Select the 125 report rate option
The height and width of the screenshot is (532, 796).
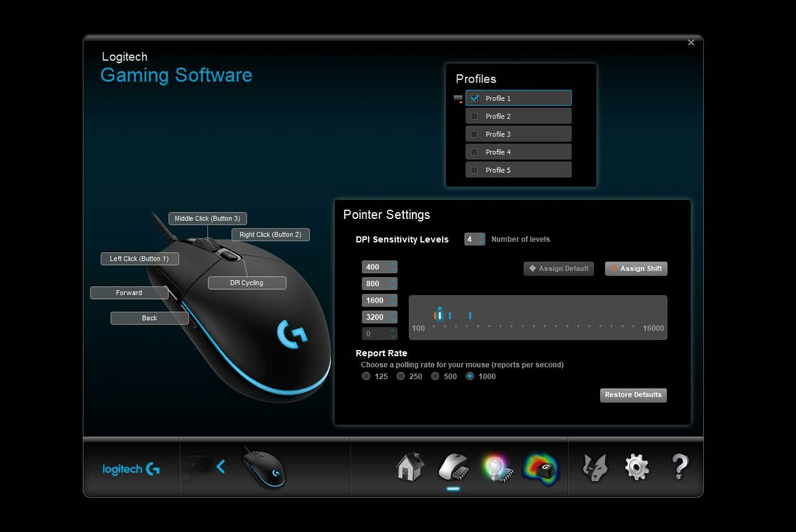tap(366, 376)
